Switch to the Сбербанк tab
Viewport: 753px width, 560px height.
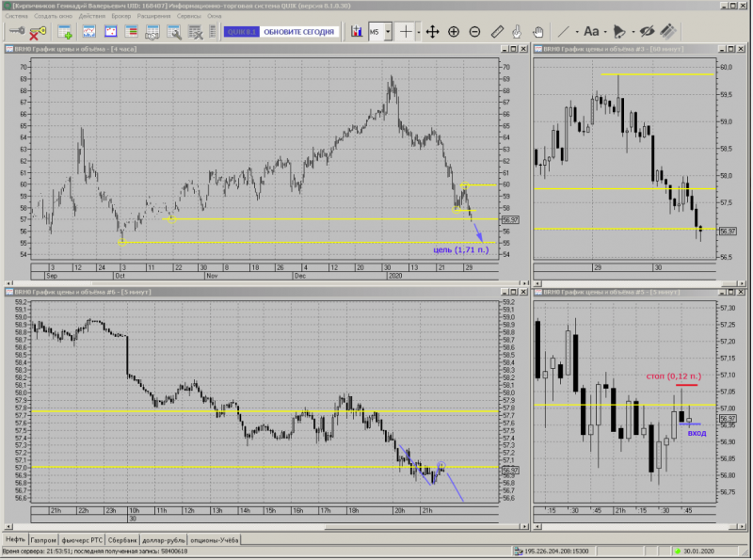(x=122, y=540)
